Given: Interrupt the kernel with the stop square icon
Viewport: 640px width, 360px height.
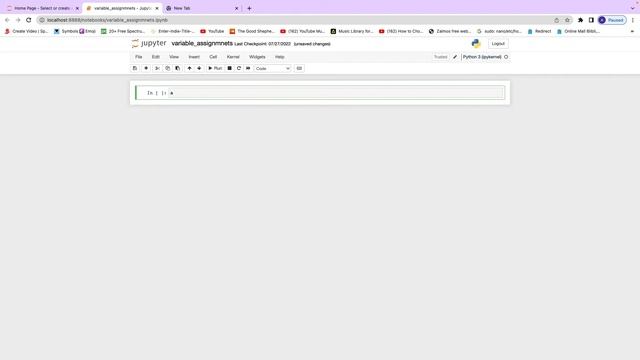Looking at the screenshot, I should point(229,68).
